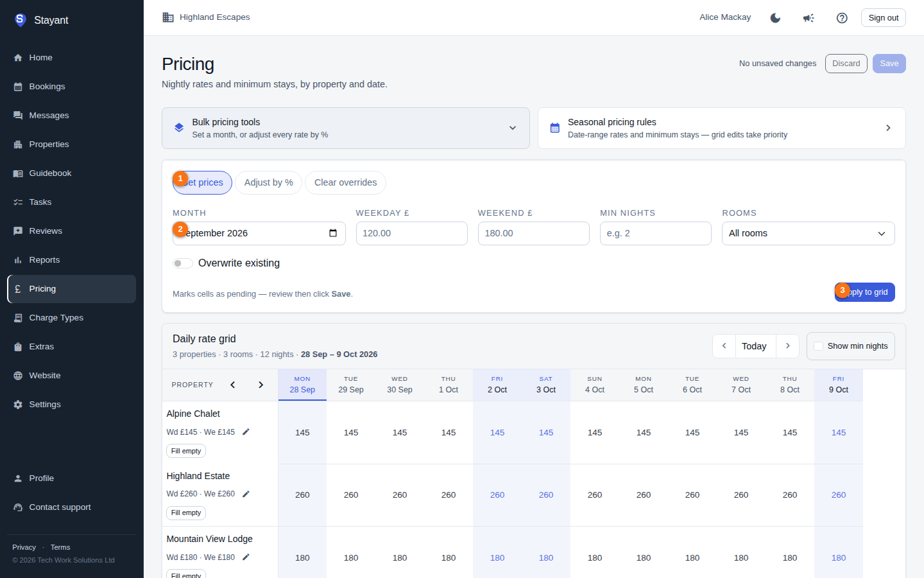The image size is (924, 578).
Task: Open Charge Types in sidebar
Action: (71, 318)
